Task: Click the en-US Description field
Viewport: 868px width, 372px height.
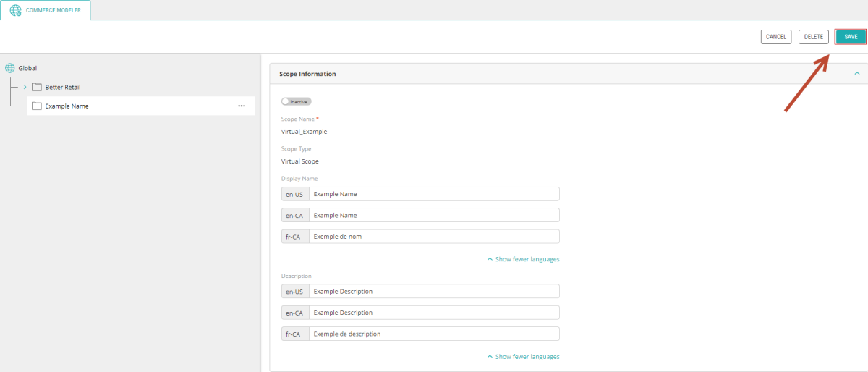Action: coord(434,291)
